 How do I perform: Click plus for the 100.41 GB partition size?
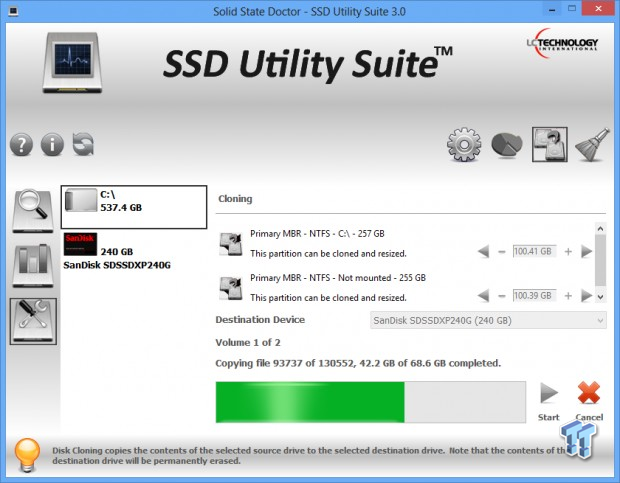568,252
